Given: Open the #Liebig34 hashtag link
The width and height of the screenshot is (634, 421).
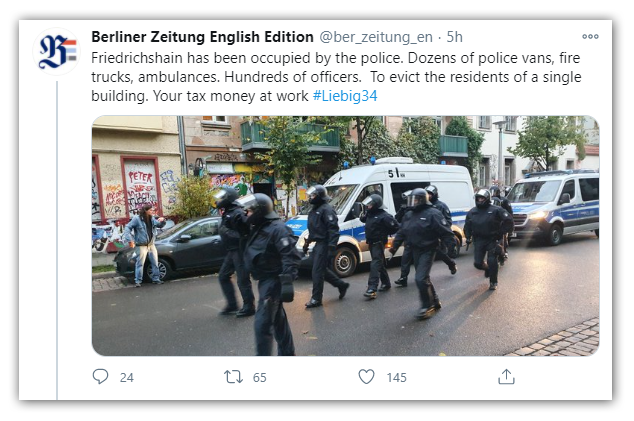Looking at the screenshot, I should pyautogui.click(x=345, y=96).
